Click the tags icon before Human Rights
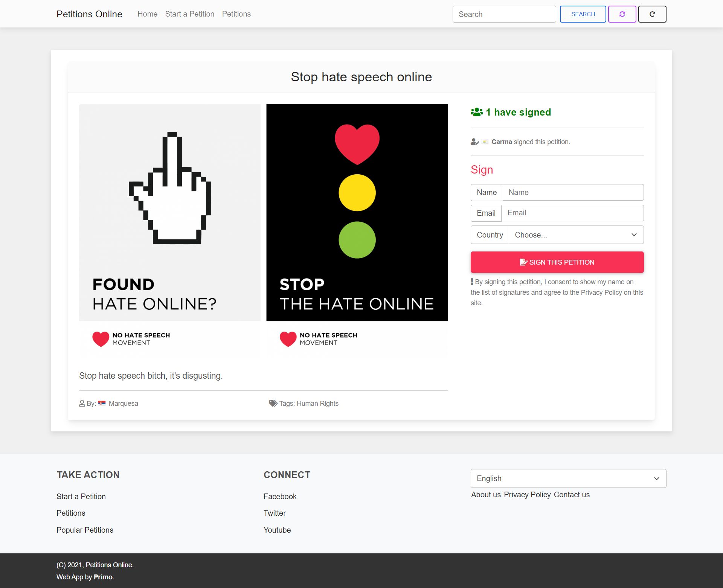This screenshot has width=723, height=588. (x=273, y=404)
